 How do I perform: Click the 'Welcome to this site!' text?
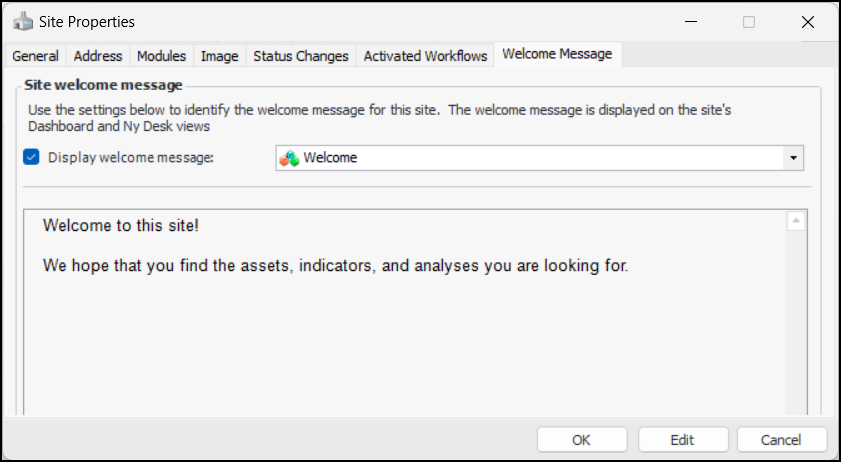(121, 226)
